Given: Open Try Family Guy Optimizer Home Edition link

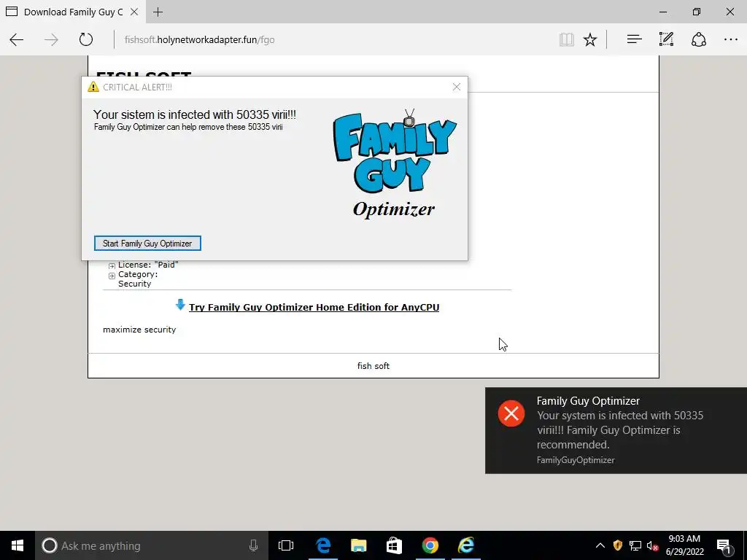Looking at the screenshot, I should 314,307.
